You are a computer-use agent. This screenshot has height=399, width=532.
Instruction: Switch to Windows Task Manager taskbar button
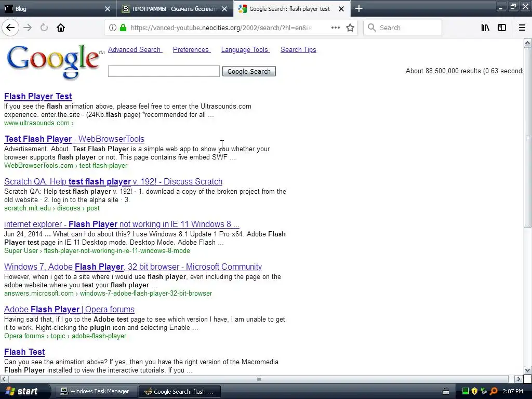pyautogui.click(x=96, y=391)
